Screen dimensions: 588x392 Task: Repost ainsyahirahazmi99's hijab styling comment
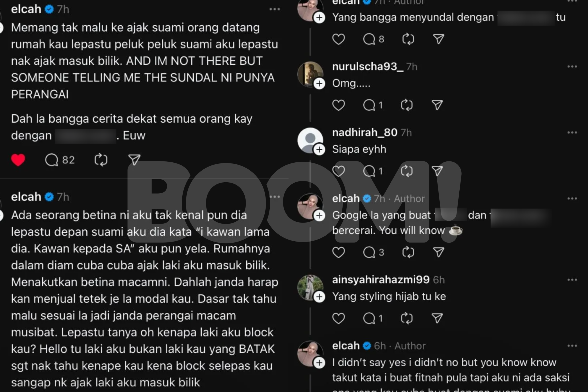click(x=407, y=318)
